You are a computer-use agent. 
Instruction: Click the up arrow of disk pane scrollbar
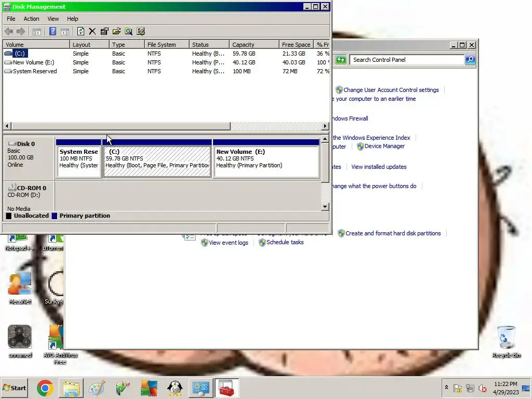pos(325,139)
